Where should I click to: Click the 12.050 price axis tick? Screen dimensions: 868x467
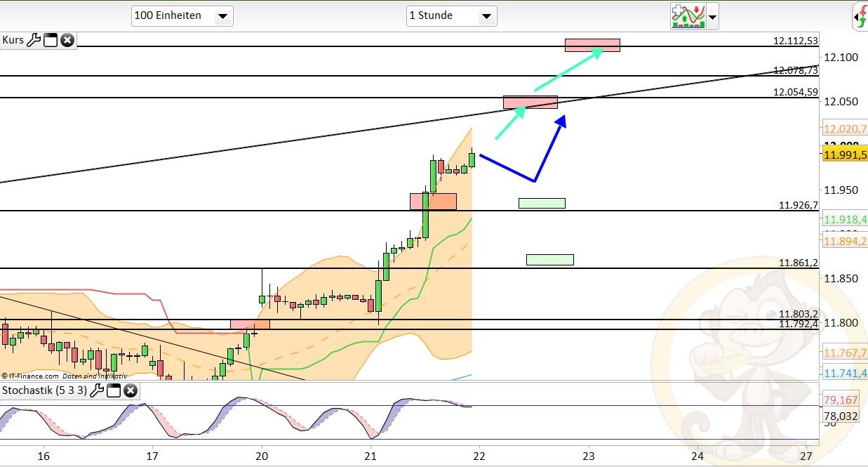(841, 101)
